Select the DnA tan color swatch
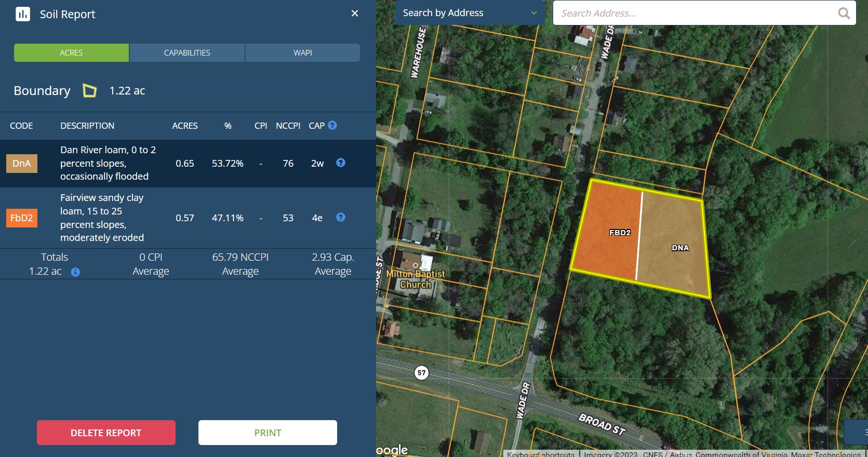Viewport: 868px width, 457px height. 22,164
